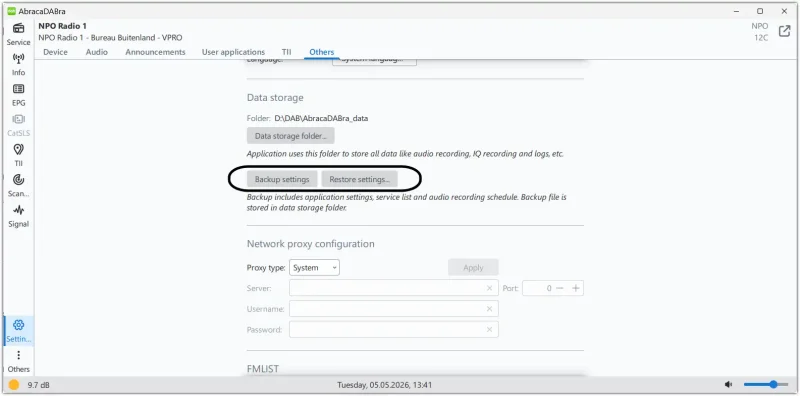
Task: Switch to the Audio tab
Action: coord(96,52)
